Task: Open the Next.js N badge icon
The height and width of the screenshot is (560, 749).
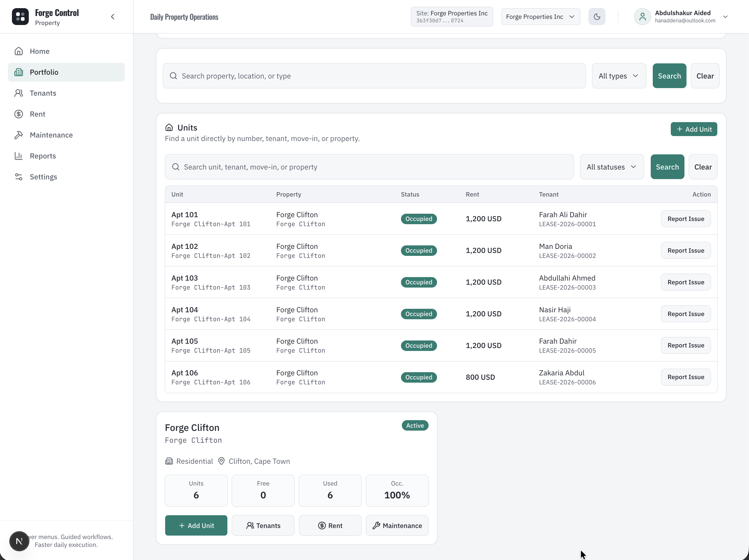Action: [19, 541]
